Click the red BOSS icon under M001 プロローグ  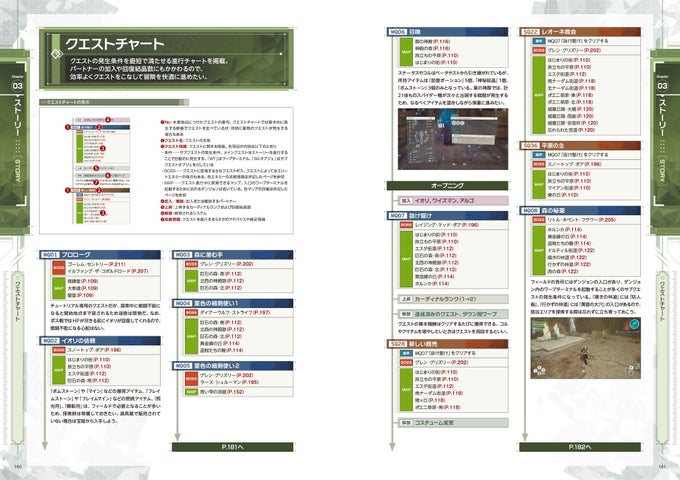pyautogui.click(x=59, y=268)
